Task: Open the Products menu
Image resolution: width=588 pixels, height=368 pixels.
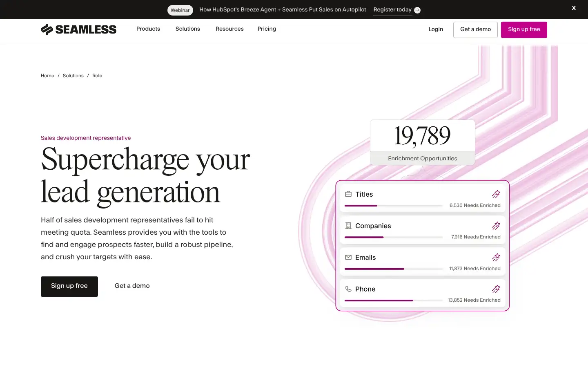Action: [x=148, y=29]
